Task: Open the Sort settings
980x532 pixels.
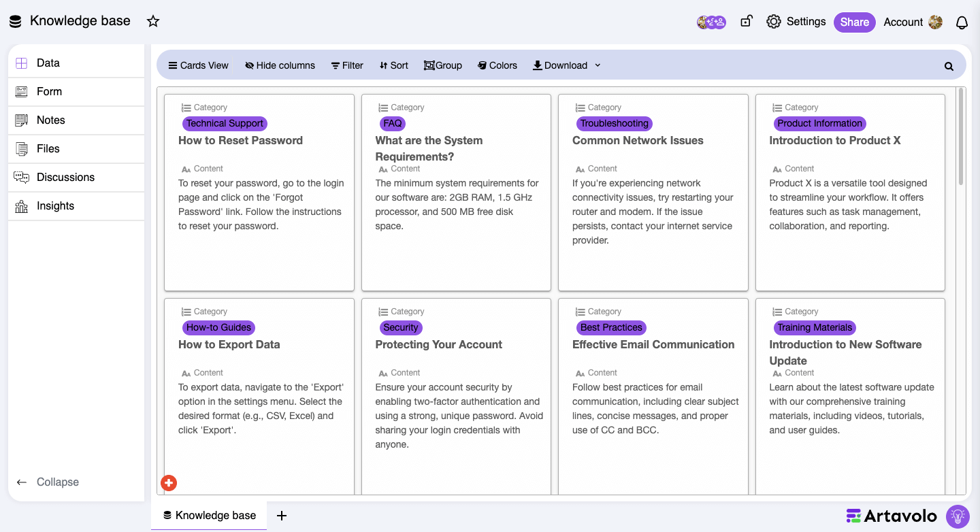Action: (393, 65)
